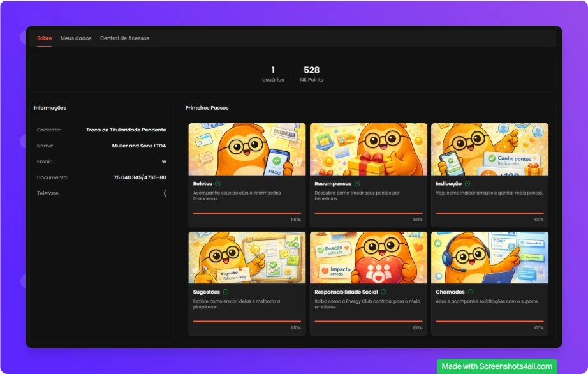
Task: Open the Central de Acessos tab
Action: (x=124, y=38)
